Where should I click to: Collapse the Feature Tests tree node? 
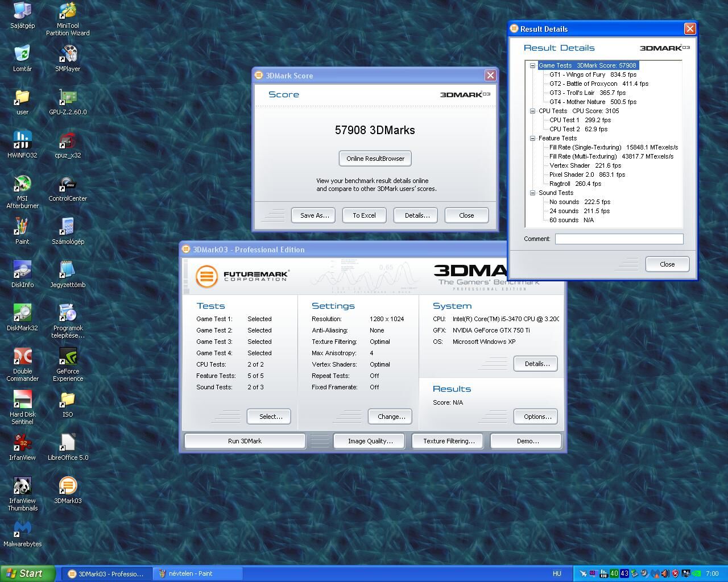(532, 138)
